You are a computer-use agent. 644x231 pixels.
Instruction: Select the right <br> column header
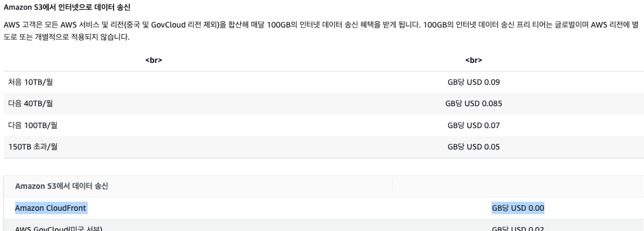[474, 60]
